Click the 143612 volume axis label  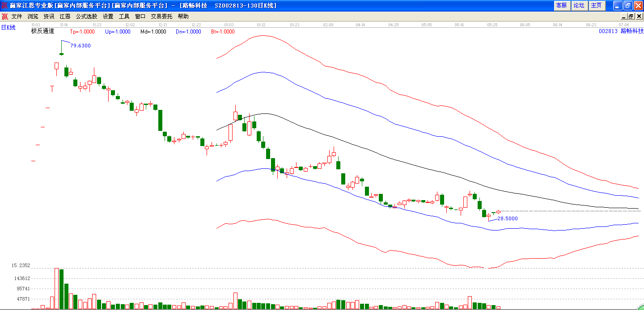(x=21, y=278)
